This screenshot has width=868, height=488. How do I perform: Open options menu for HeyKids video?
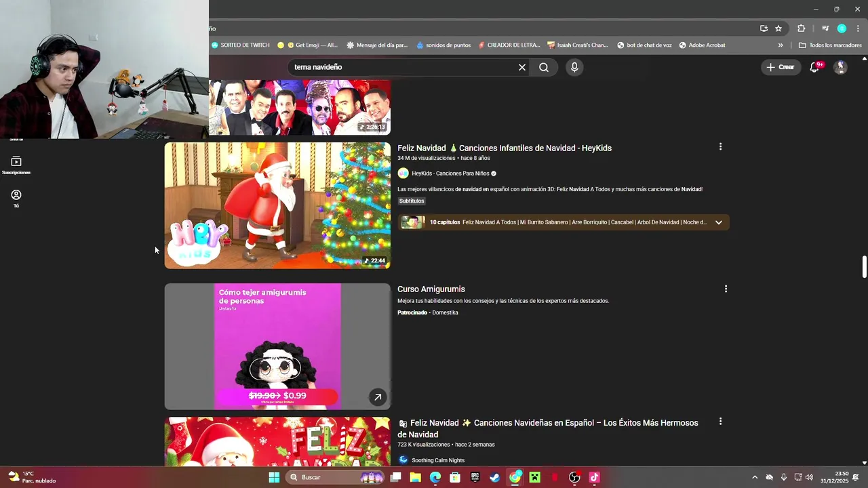pos(720,146)
